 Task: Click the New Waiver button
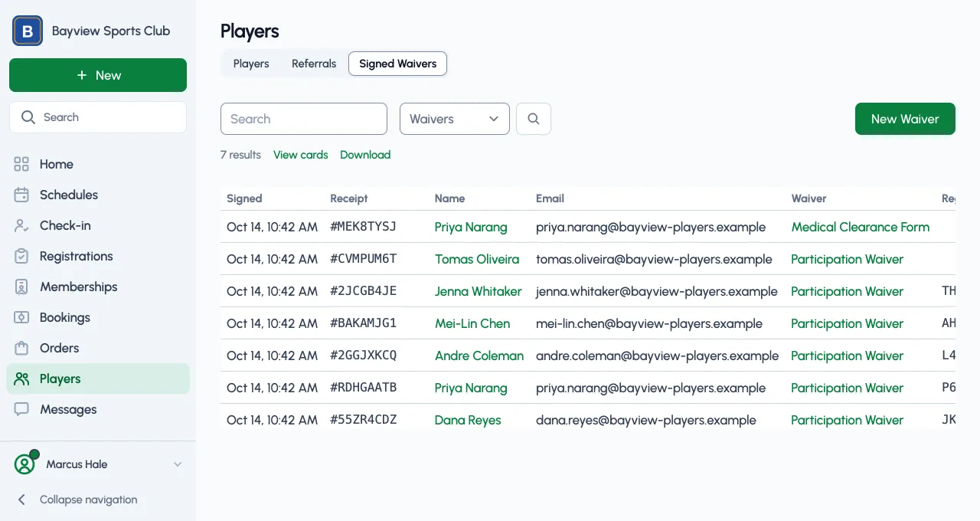pos(905,119)
